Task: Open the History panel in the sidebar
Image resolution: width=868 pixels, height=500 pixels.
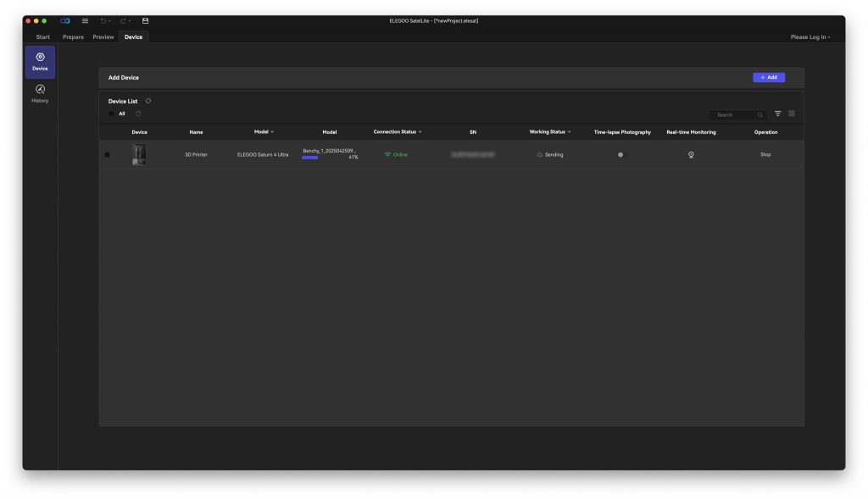Action: tap(40, 93)
